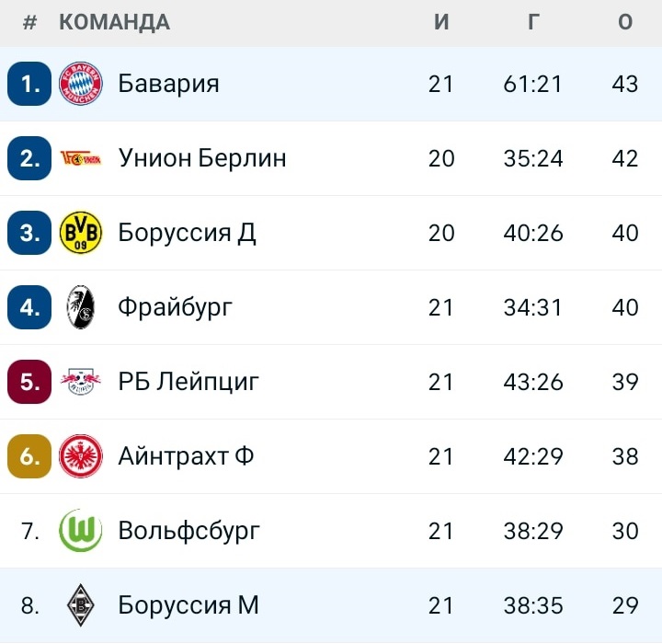This screenshot has width=662, height=644.
Task: Click the gold position badge 6.
Action: (29, 456)
